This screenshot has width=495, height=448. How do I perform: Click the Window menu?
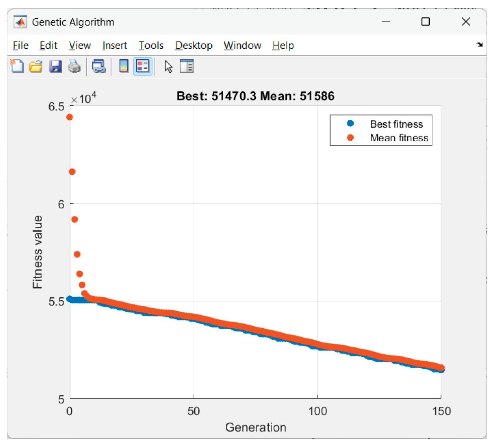coord(242,45)
